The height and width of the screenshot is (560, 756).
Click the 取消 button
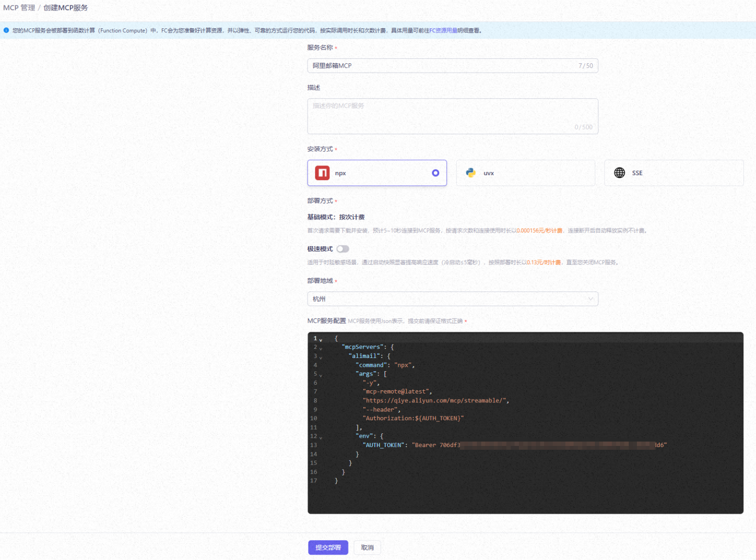click(x=367, y=547)
